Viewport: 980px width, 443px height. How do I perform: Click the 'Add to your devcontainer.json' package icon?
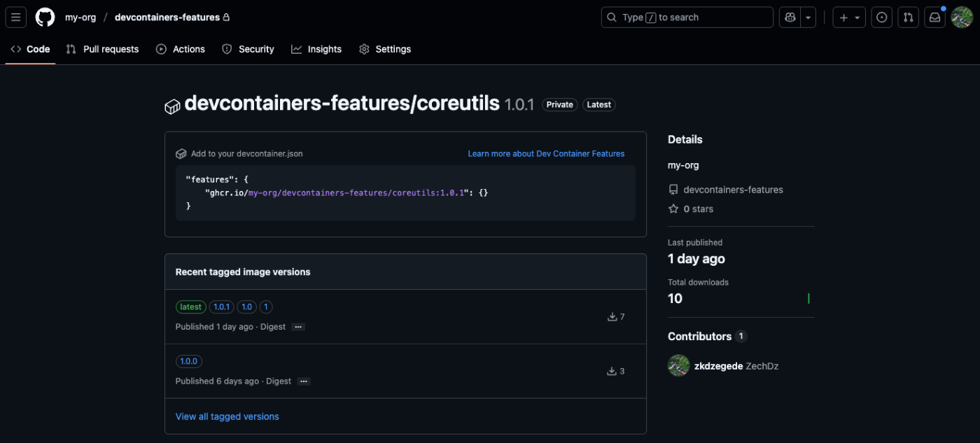(181, 153)
